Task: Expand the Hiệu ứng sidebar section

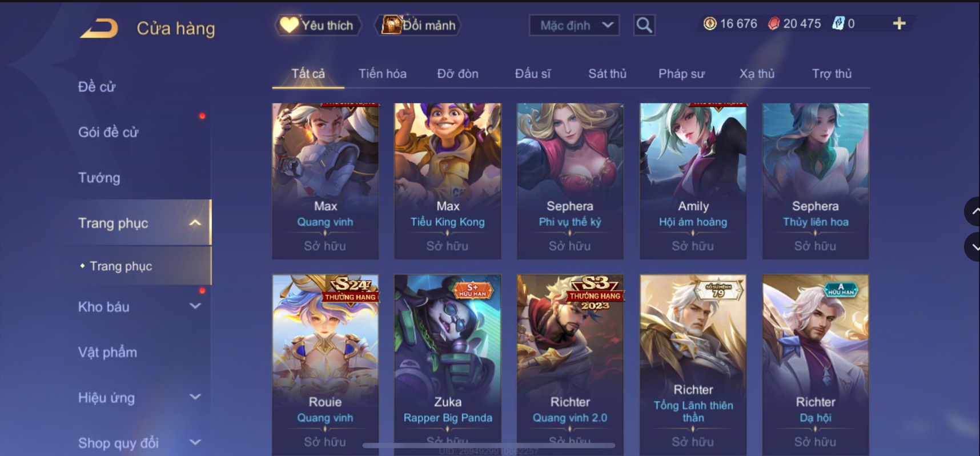Action: pyautogui.click(x=195, y=397)
